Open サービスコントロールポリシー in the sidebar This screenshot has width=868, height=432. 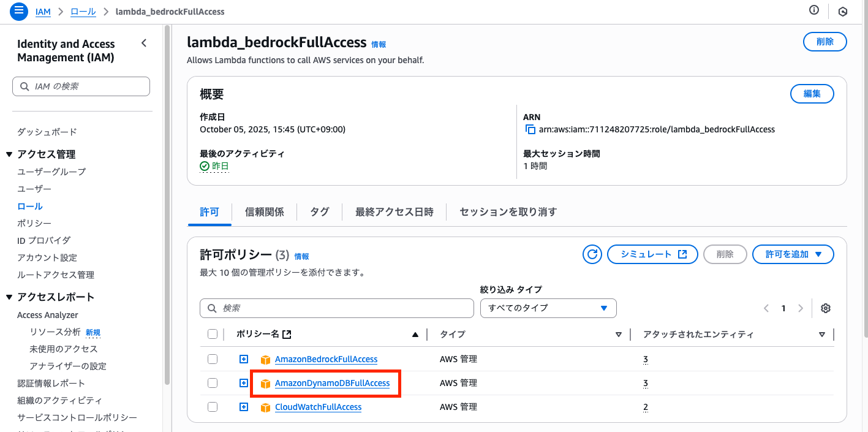pos(77,417)
